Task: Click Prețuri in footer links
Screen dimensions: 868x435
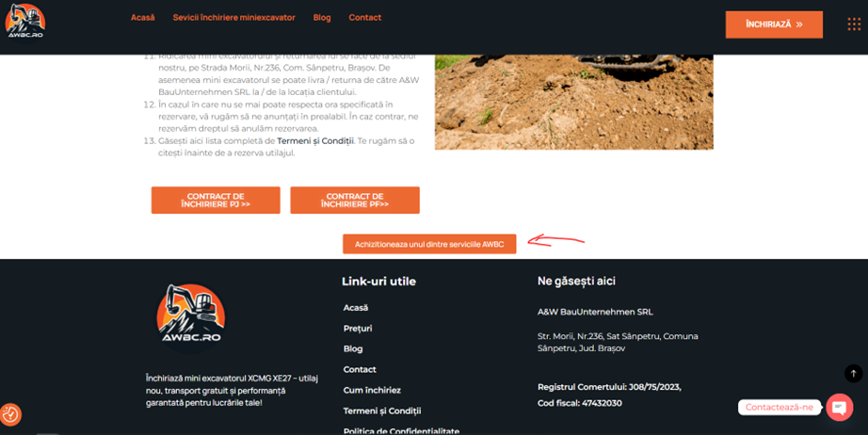Action: [x=358, y=329]
